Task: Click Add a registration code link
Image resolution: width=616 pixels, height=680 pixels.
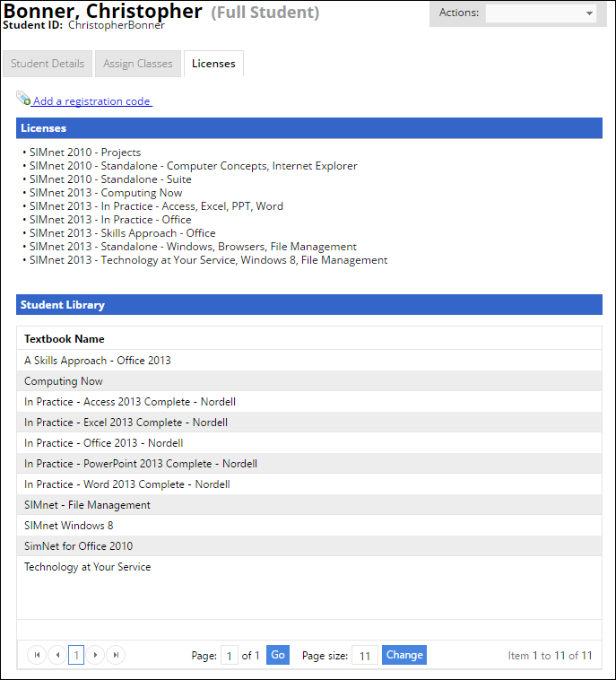Action: (x=91, y=101)
